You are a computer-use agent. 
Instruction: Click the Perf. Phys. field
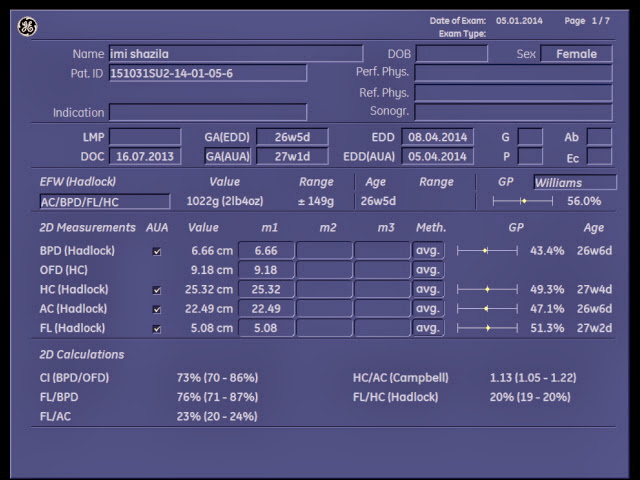pyautogui.click(x=513, y=73)
